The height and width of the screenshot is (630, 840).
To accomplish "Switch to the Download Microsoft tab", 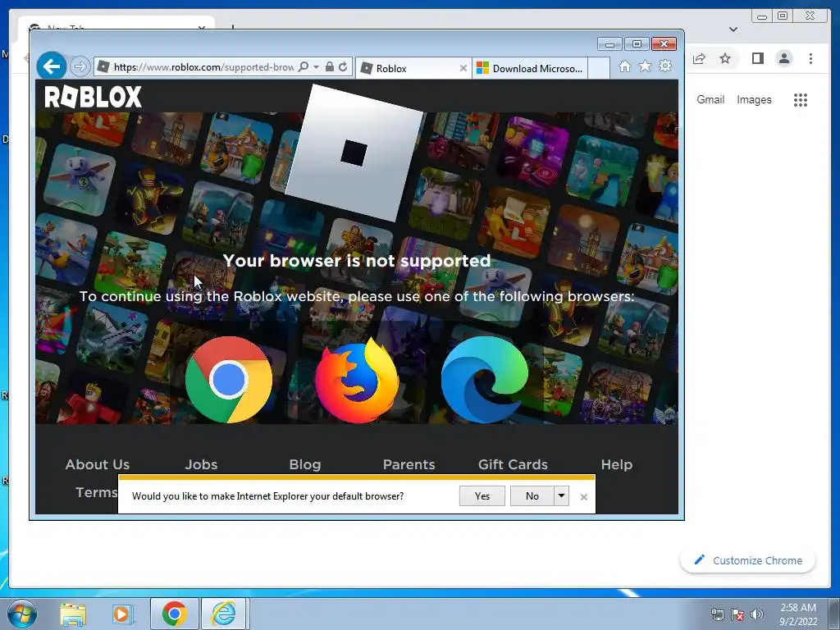I will pyautogui.click(x=530, y=68).
